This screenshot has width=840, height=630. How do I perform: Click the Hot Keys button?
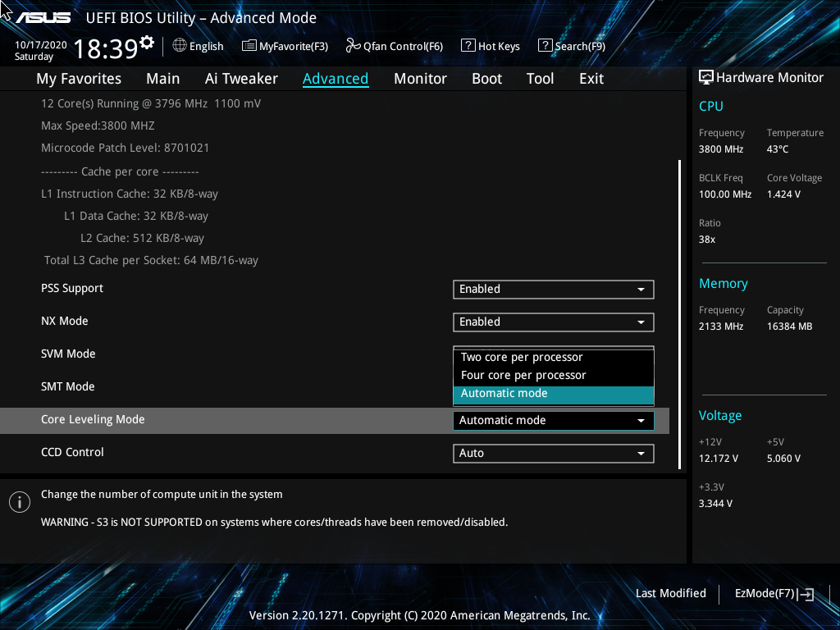point(491,46)
